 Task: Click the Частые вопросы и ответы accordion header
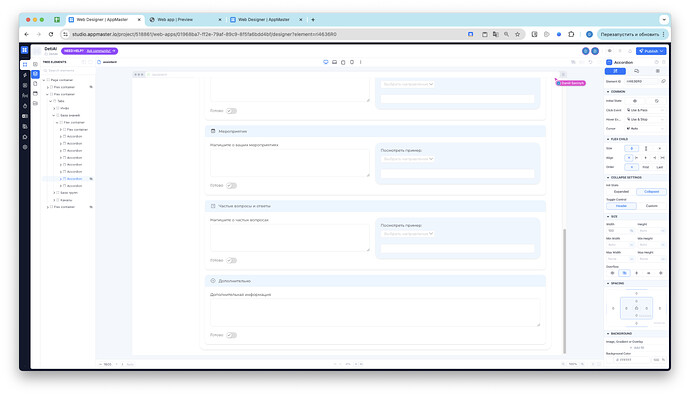point(375,206)
